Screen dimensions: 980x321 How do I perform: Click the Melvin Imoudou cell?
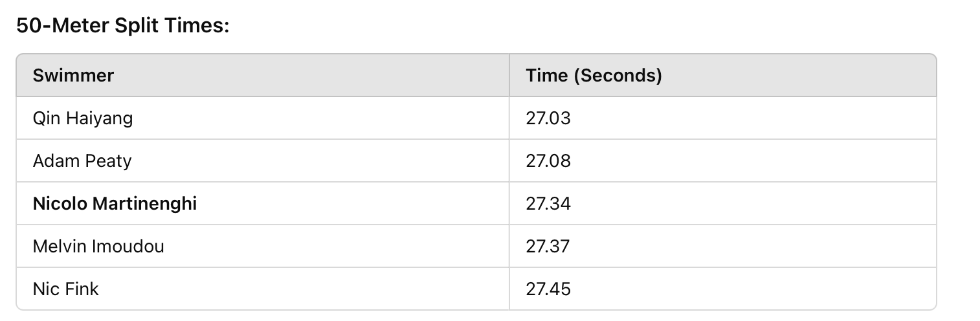click(263, 247)
